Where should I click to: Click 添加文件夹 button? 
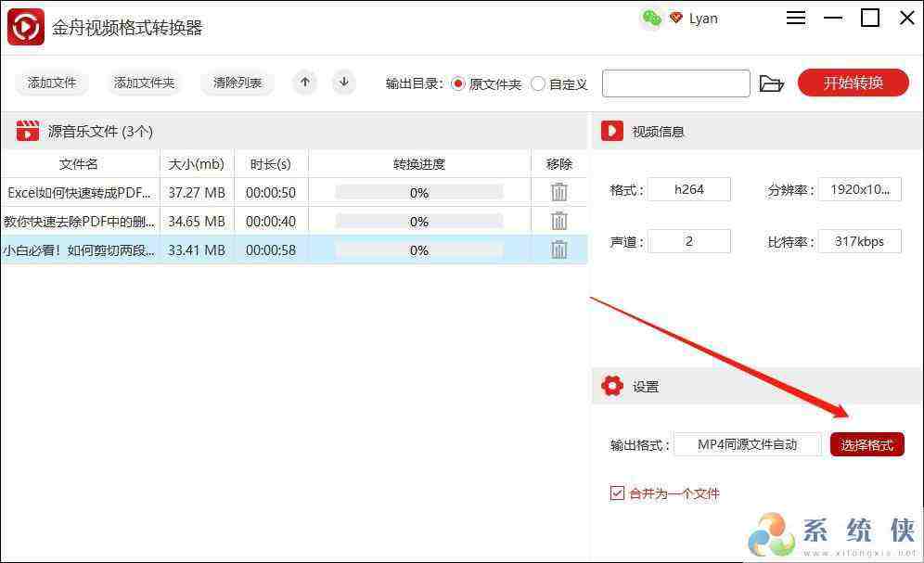click(145, 83)
